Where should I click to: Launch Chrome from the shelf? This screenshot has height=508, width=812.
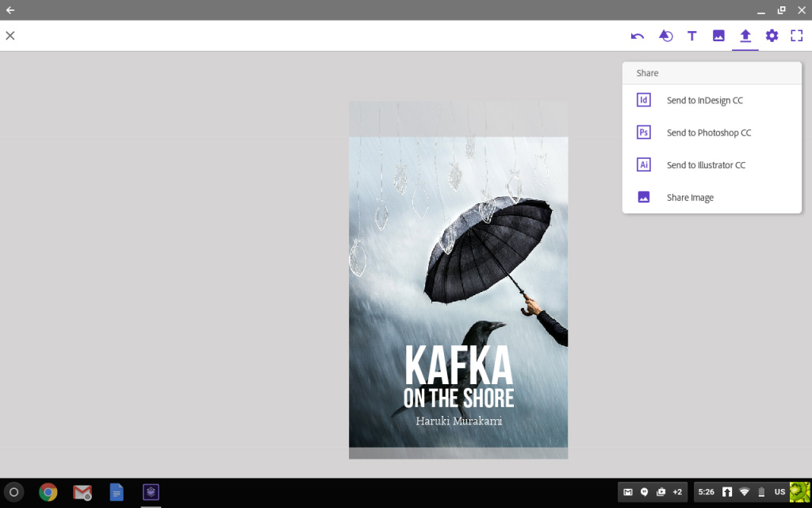[48, 492]
